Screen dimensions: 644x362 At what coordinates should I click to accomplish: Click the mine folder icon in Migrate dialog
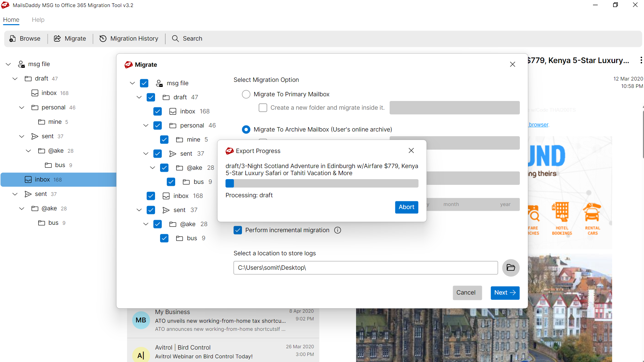180,140
